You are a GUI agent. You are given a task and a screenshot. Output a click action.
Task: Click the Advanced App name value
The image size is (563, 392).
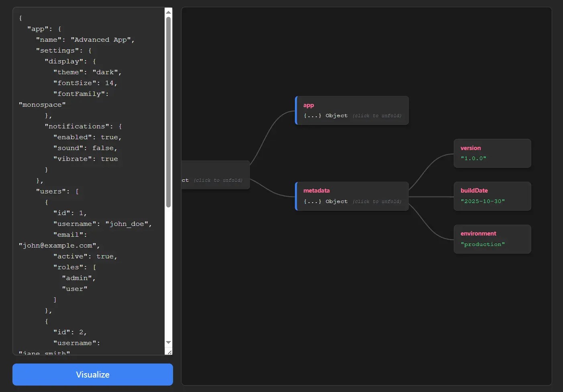101,39
